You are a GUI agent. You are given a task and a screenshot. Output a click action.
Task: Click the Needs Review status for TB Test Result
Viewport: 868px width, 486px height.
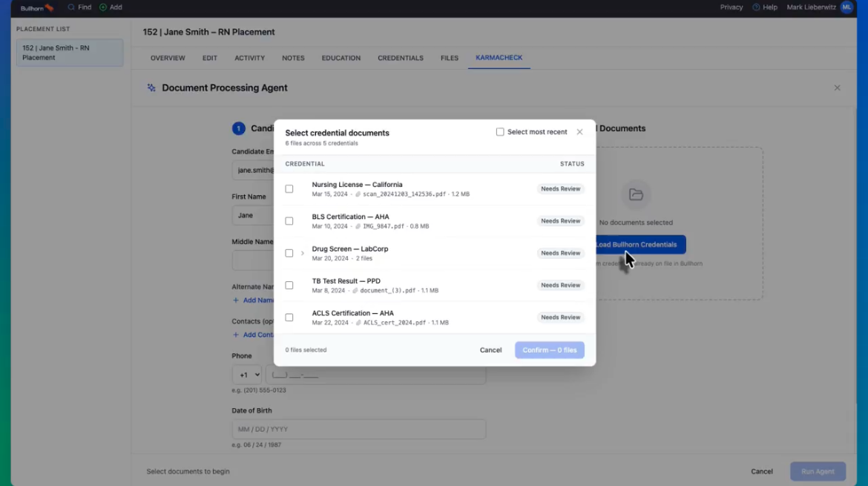560,285
